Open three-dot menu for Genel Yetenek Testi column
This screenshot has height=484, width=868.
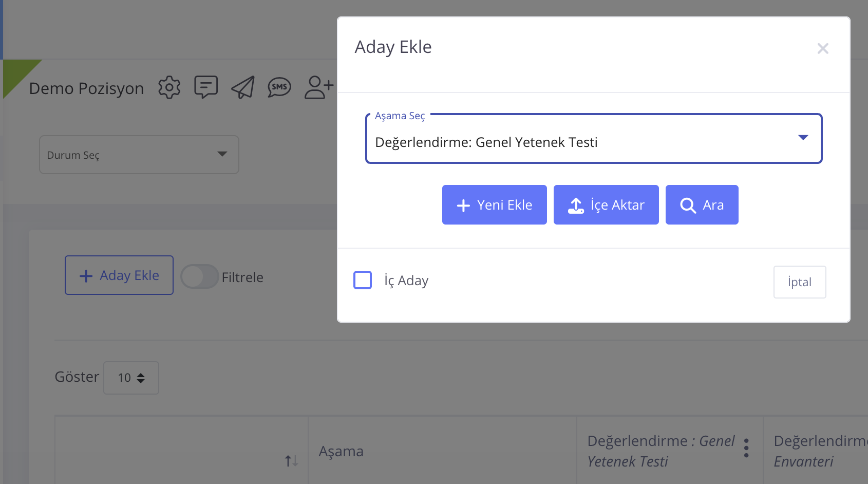(x=746, y=448)
